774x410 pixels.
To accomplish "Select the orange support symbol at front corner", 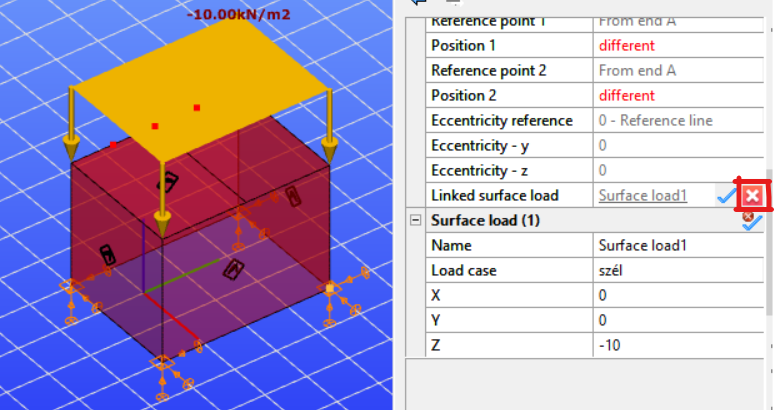I will point(162,363).
